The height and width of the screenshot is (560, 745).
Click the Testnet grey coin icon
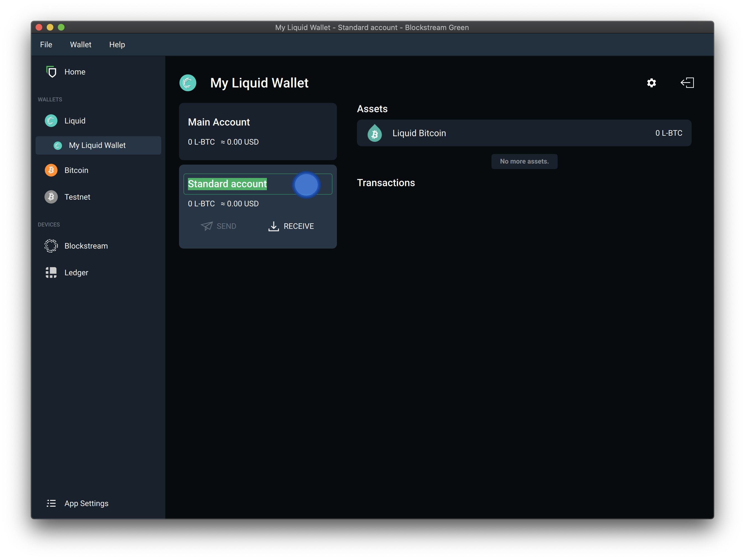click(x=51, y=197)
